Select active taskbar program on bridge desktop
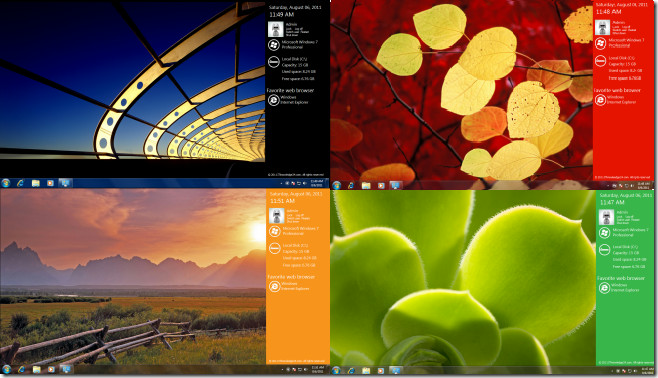658x378 pixels. coord(65,183)
